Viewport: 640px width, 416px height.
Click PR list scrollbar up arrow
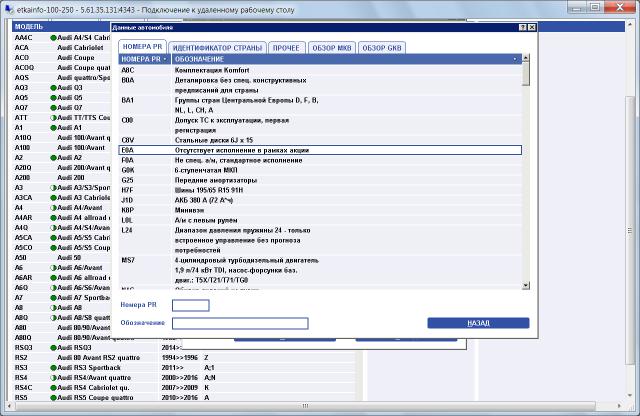click(x=526, y=58)
